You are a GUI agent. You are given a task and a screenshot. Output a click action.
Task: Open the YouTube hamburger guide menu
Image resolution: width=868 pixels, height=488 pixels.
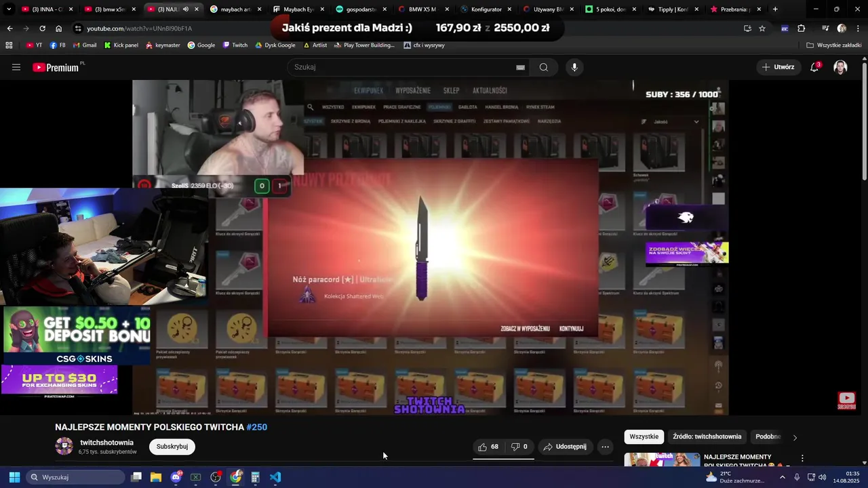coord(16,67)
